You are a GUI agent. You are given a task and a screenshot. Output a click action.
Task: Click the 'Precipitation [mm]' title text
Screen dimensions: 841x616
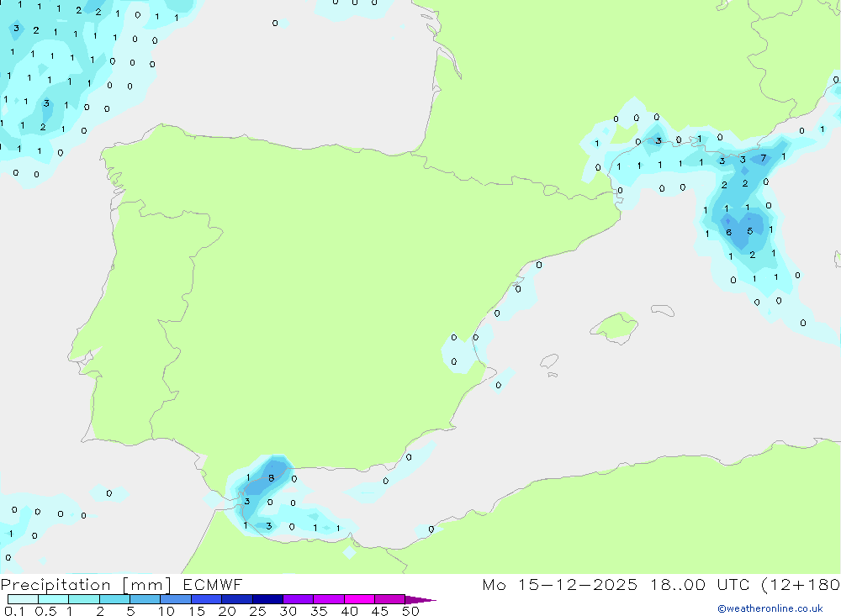coord(86,585)
